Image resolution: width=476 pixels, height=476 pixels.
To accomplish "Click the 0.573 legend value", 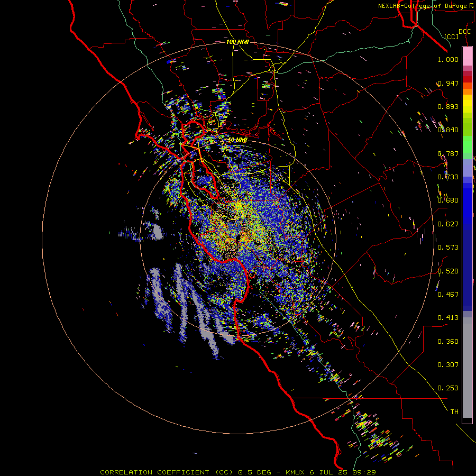I will pos(448,248).
